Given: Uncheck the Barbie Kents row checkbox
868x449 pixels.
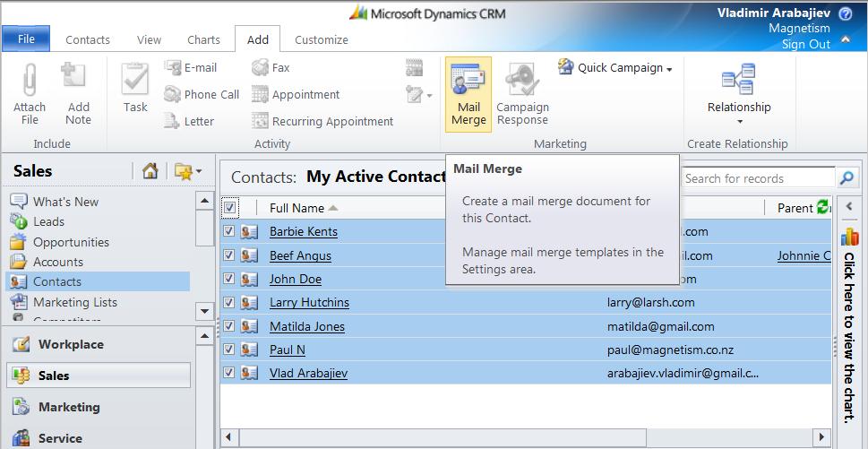Looking at the screenshot, I should click(x=228, y=231).
